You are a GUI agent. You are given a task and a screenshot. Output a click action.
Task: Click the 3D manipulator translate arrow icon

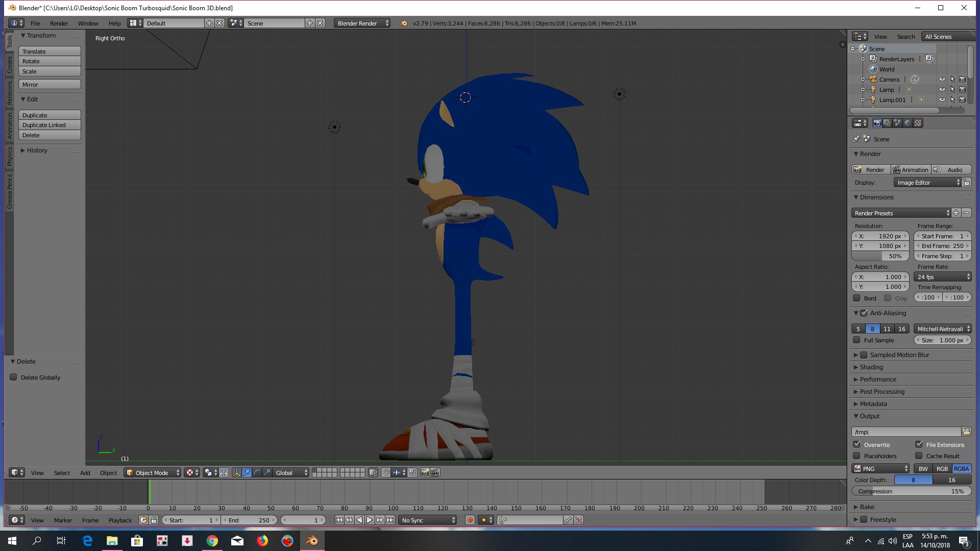(x=247, y=472)
